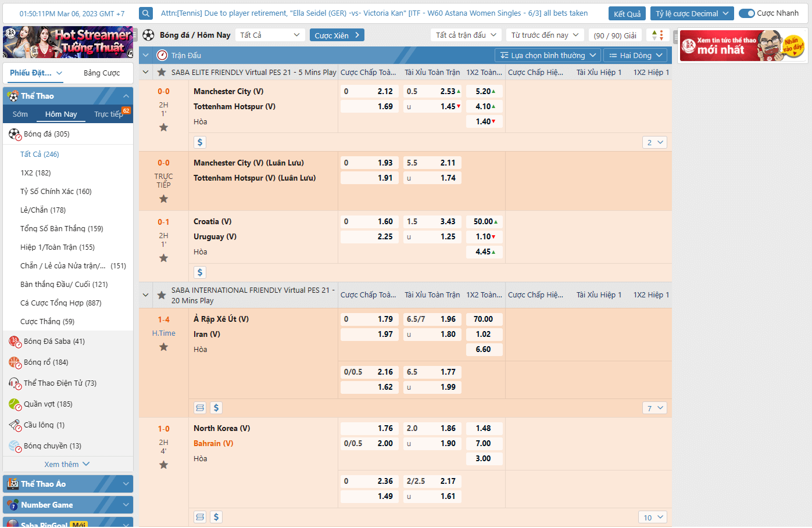Expand more markets count 2 dropdown
The height and width of the screenshot is (528, 812).
654,142
